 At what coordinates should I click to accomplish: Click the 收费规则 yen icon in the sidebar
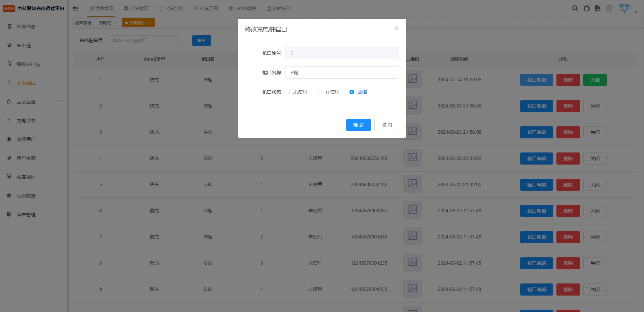click(x=9, y=177)
